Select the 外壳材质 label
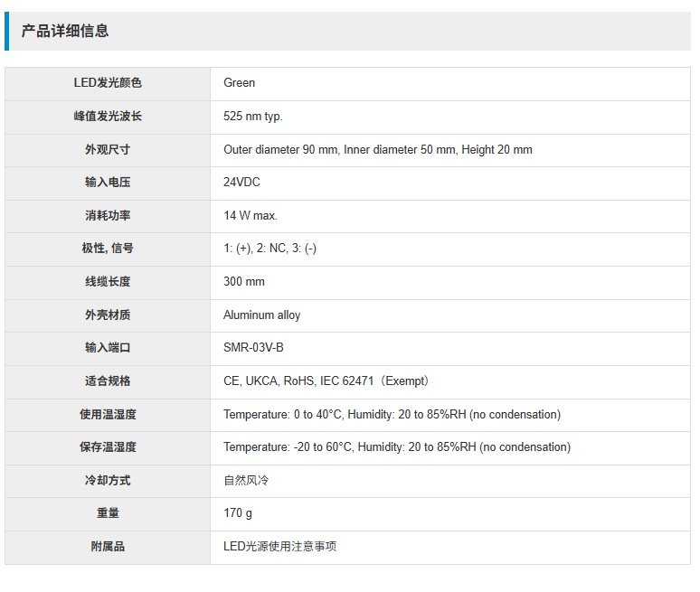This screenshot has width=700, height=592. [x=108, y=315]
